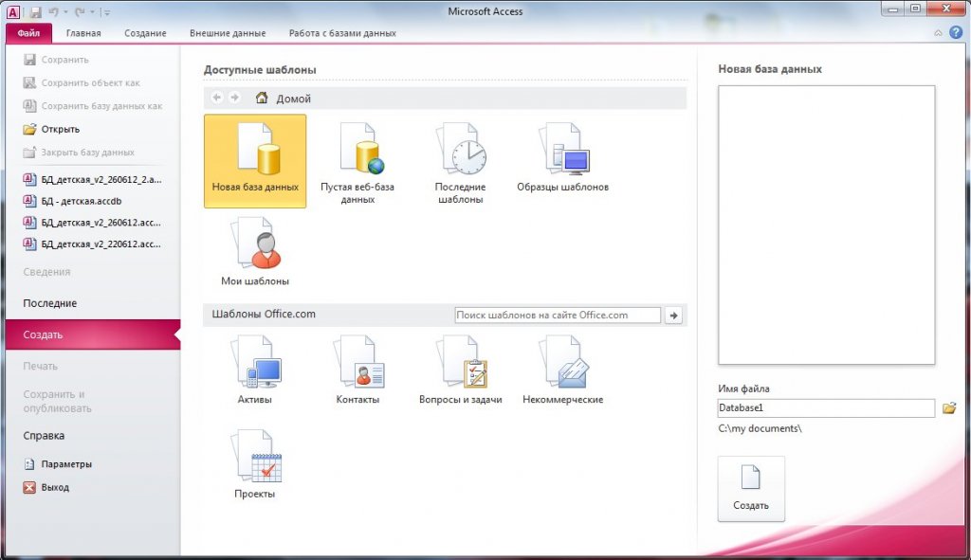Click Открыть to open a database
This screenshot has height=560, width=971.
[51, 129]
